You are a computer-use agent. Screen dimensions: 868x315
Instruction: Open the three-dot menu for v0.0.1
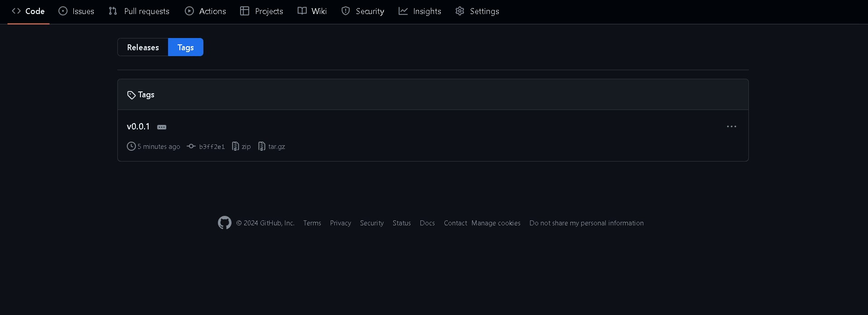pyautogui.click(x=731, y=127)
